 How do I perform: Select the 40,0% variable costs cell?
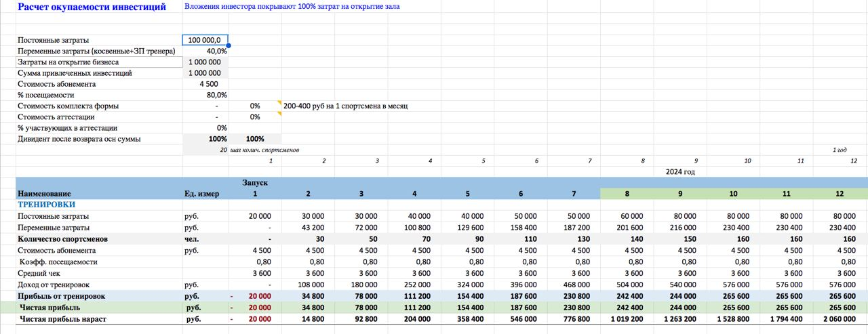tap(205, 51)
